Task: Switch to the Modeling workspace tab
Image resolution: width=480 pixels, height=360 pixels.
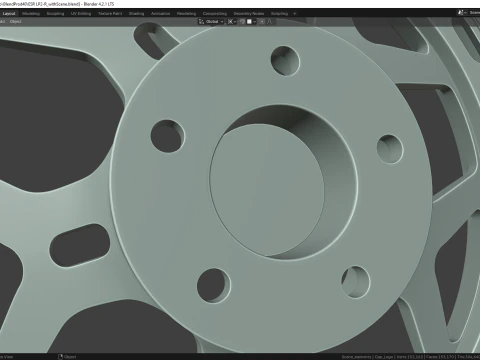Action: pyautogui.click(x=31, y=14)
